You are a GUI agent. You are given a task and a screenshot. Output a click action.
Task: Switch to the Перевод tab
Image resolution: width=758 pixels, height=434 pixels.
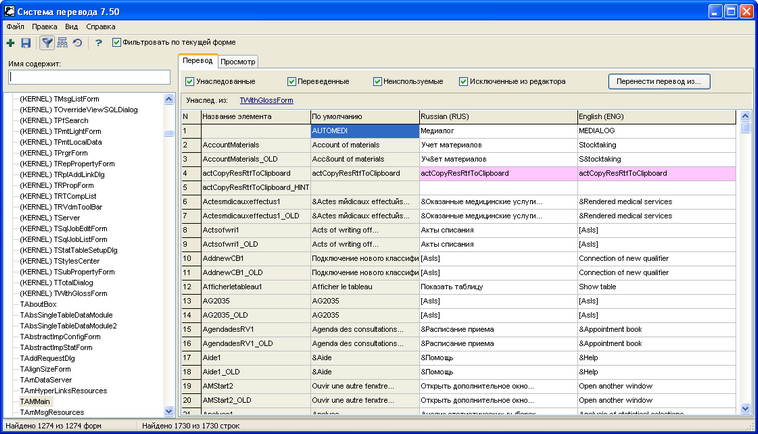click(x=197, y=61)
